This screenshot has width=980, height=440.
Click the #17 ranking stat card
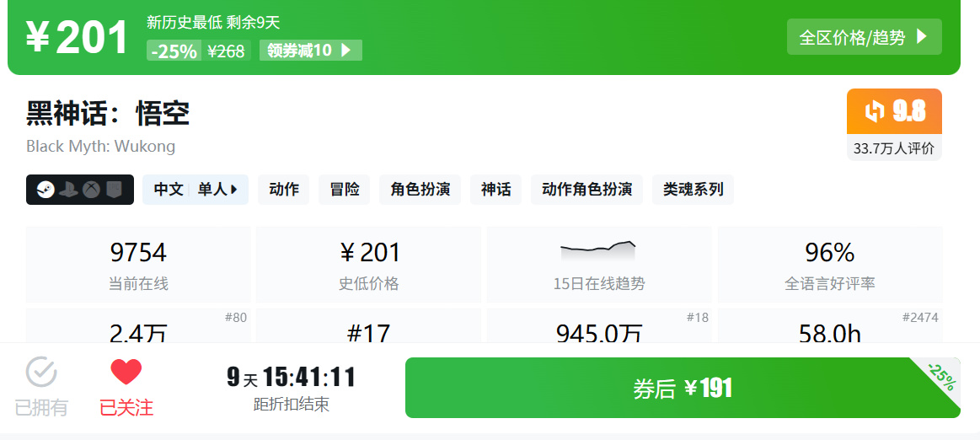point(369,325)
